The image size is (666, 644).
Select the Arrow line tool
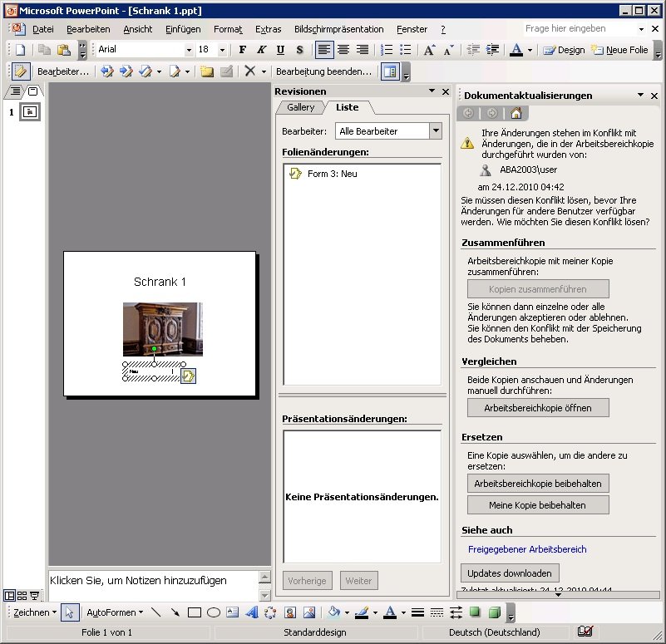pyautogui.click(x=175, y=612)
